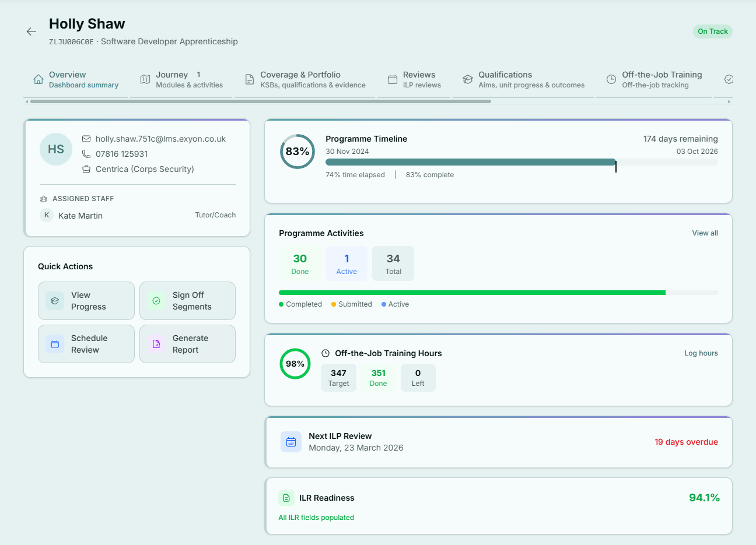The image size is (756, 545).
Task: Click the calendar icon in Next ILP Review
Action: (x=291, y=442)
